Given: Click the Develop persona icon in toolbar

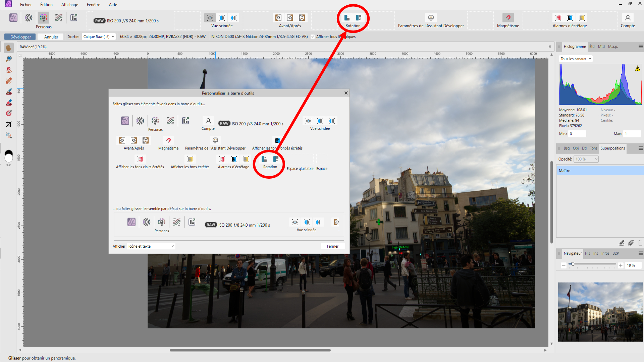Looking at the screenshot, I should 44,17.
